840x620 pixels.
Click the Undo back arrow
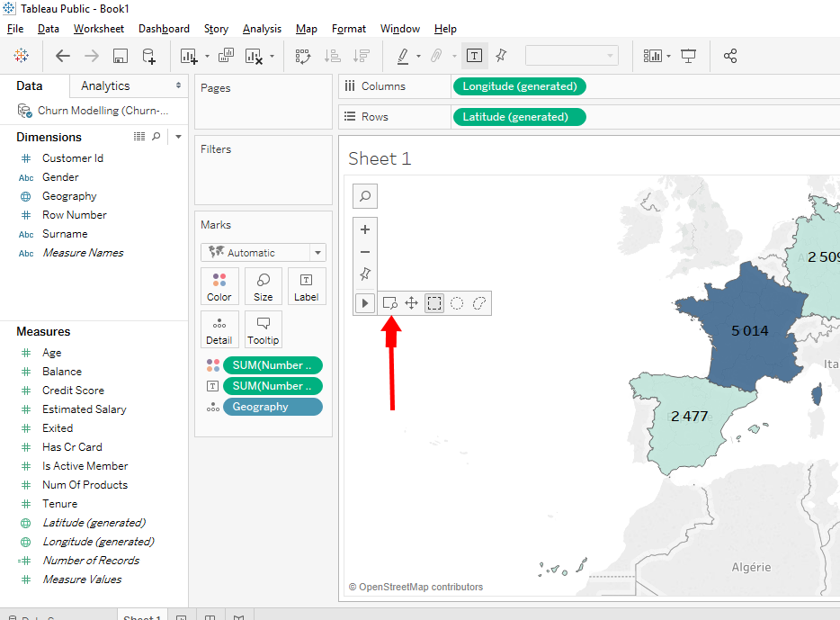(63, 56)
